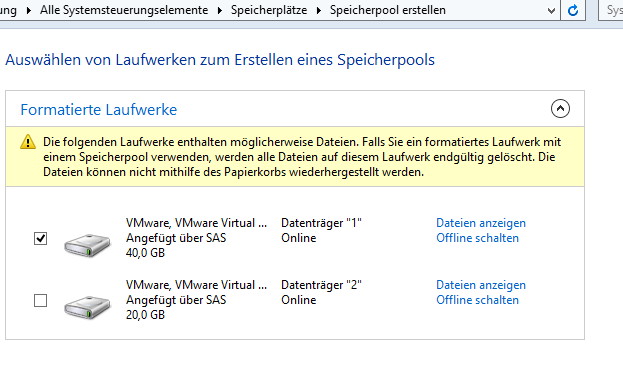Go to Speicherplätze in breadcrumb
The image size is (623, 382).
click(x=269, y=10)
